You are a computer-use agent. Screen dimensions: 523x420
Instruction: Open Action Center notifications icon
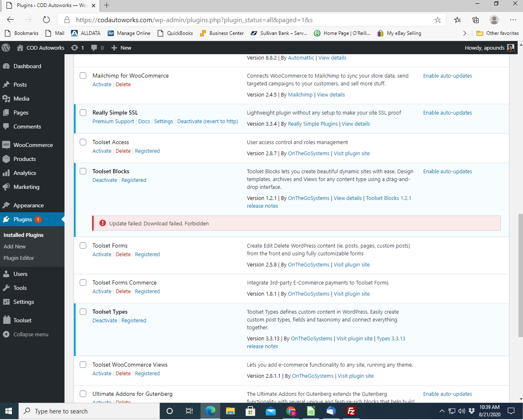click(x=511, y=411)
